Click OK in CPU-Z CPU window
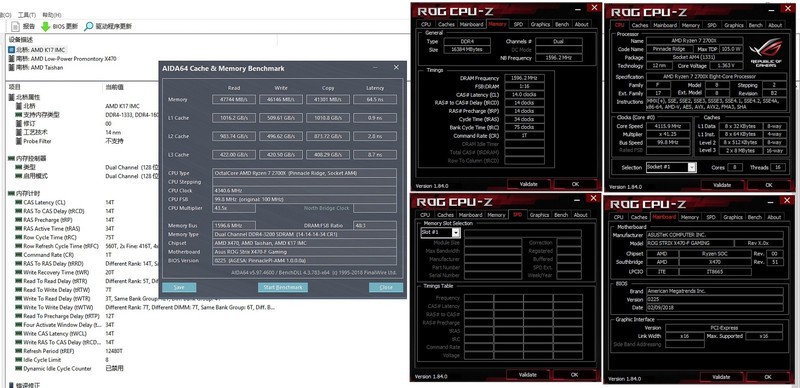The width and height of the screenshot is (800, 388). [x=769, y=185]
